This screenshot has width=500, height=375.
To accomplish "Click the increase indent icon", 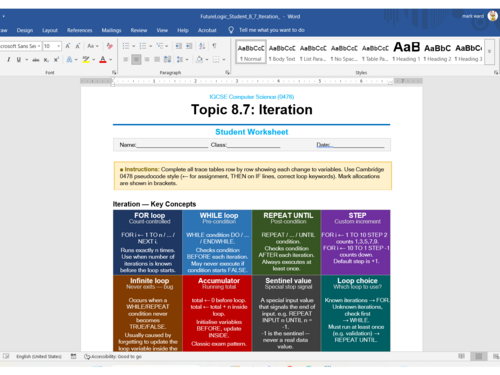I will (189, 46).
